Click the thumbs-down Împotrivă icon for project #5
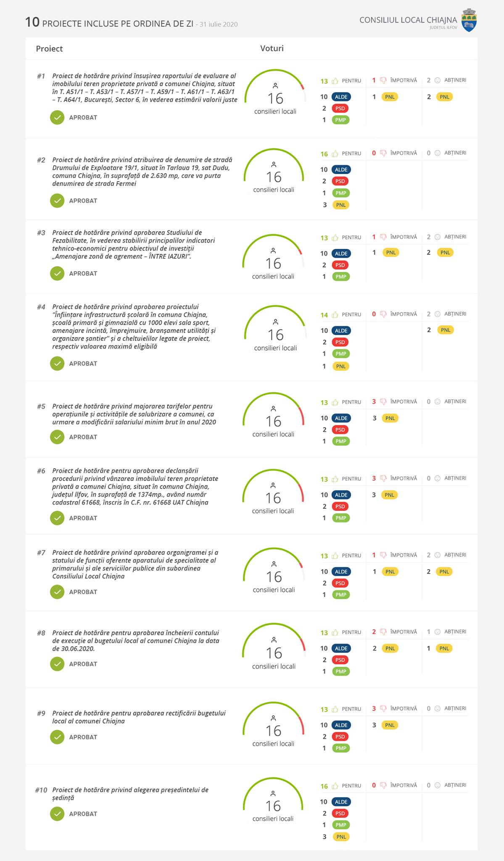This screenshot has height=861, width=504. coord(383,401)
